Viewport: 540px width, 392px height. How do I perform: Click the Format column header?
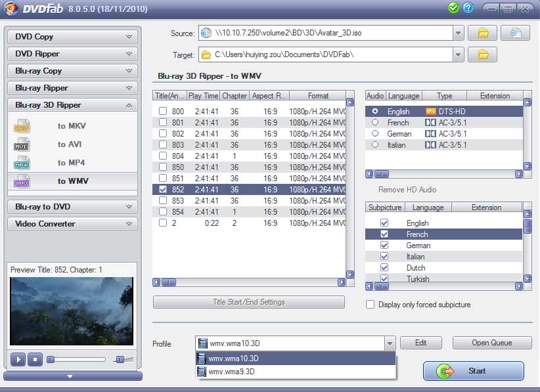[317, 96]
